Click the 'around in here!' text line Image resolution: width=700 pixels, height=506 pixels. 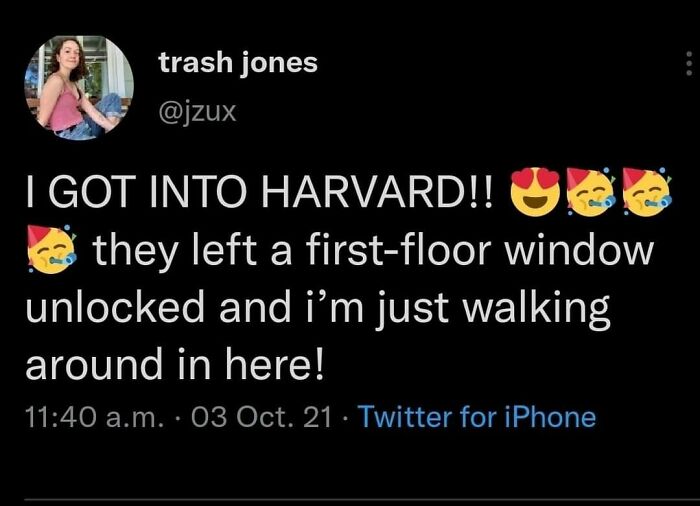click(174, 367)
